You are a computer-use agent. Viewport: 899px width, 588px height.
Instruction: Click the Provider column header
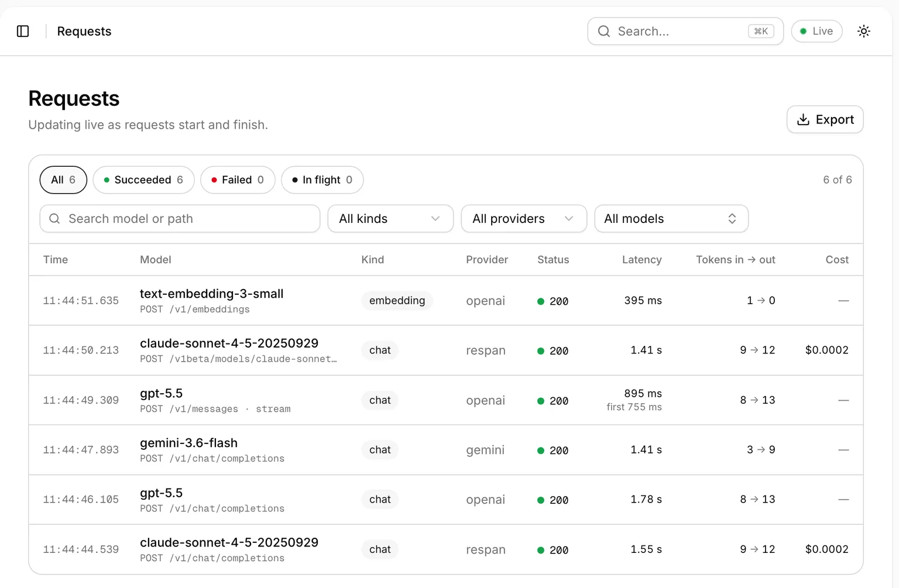click(x=487, y=260)
